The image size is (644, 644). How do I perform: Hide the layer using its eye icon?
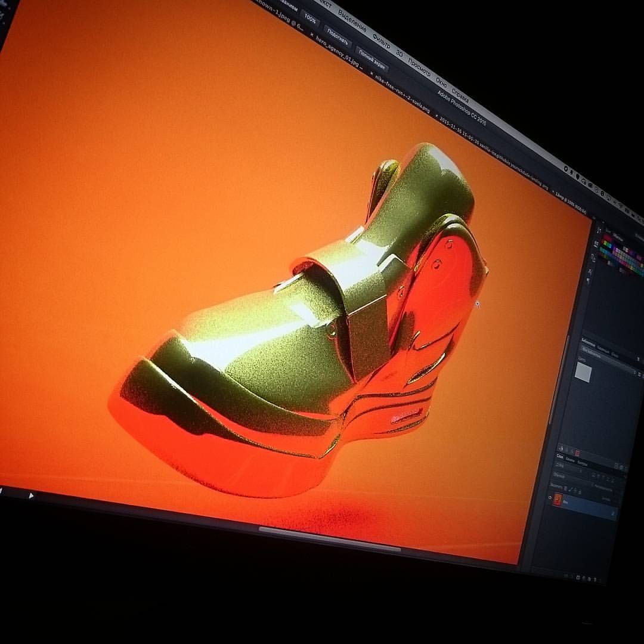(x=550, y=498)
